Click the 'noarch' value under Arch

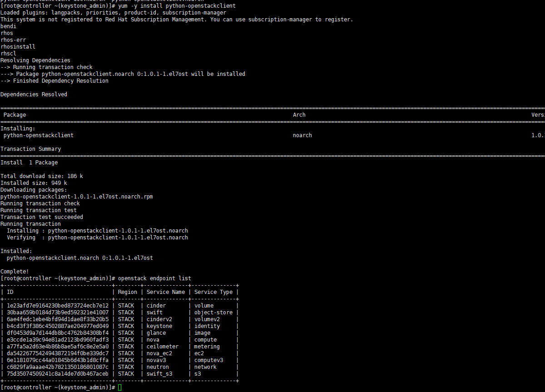coord(302,135)
